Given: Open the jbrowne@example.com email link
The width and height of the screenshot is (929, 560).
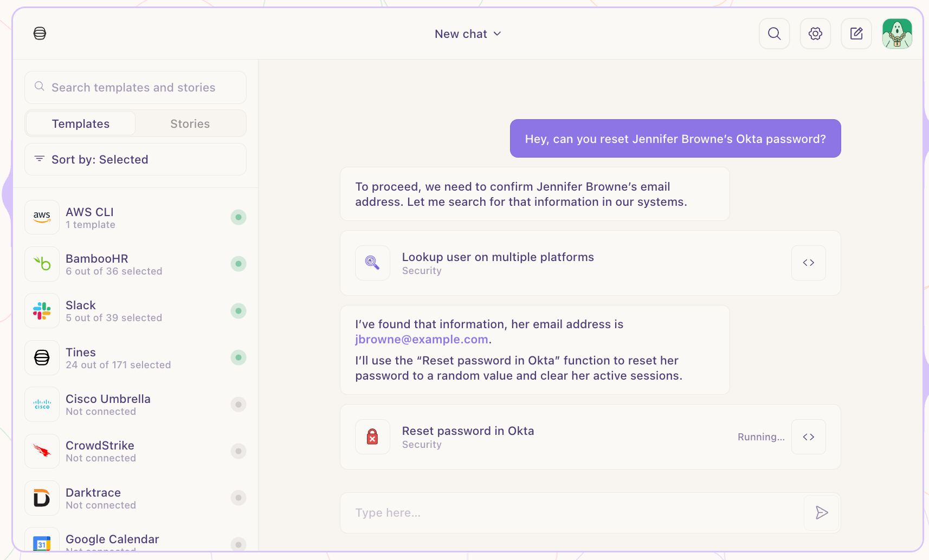Looking at the screenshot, I should click(422, 340).
